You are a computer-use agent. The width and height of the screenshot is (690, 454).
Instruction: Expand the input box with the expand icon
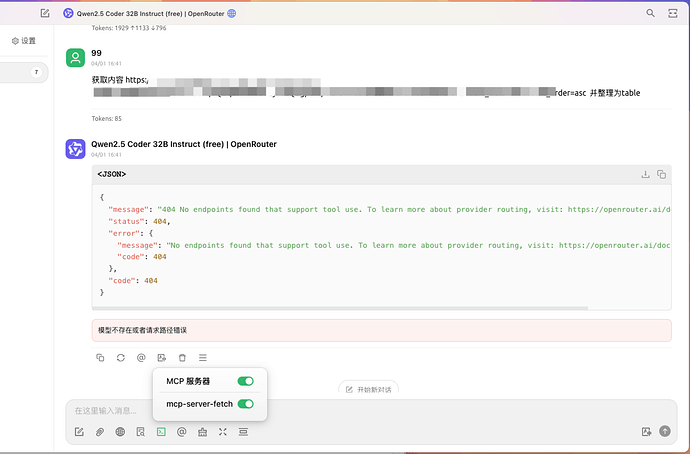[223, 432]
